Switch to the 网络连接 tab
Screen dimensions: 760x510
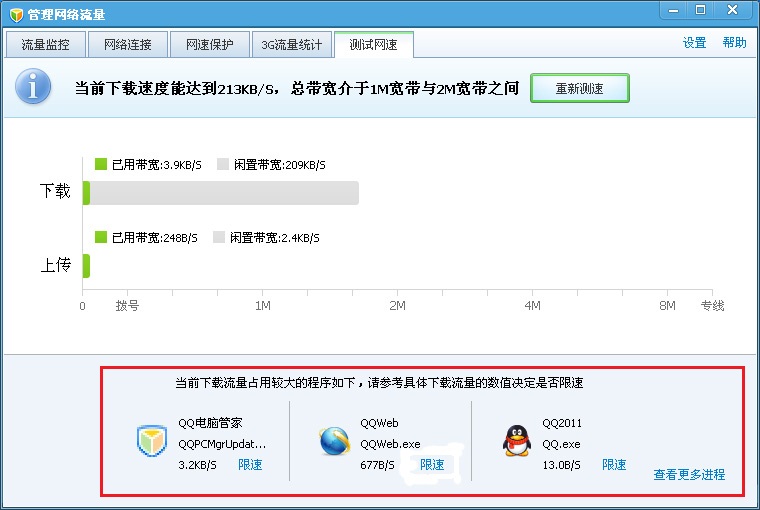(123, 45)
